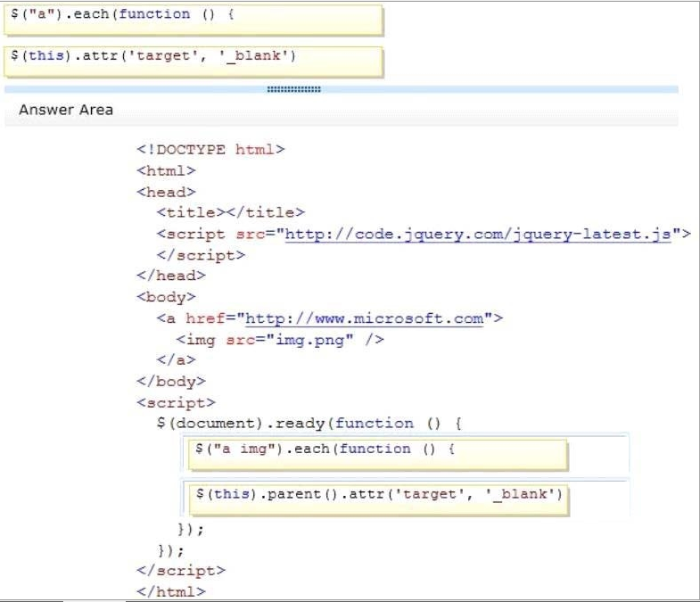This screenshot has height=602, width=700.
Task: Click the opening <body> tag line
Action: pyautogui.click(x=166, y=297)
